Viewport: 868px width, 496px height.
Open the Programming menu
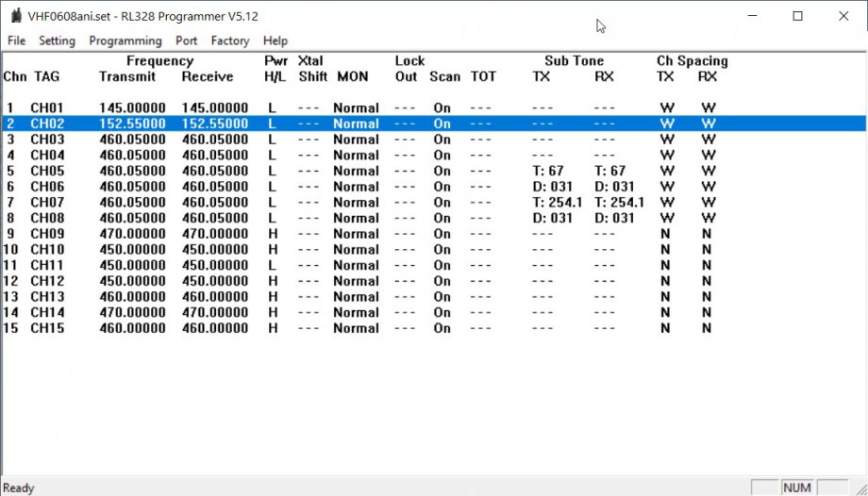point(125,41)
